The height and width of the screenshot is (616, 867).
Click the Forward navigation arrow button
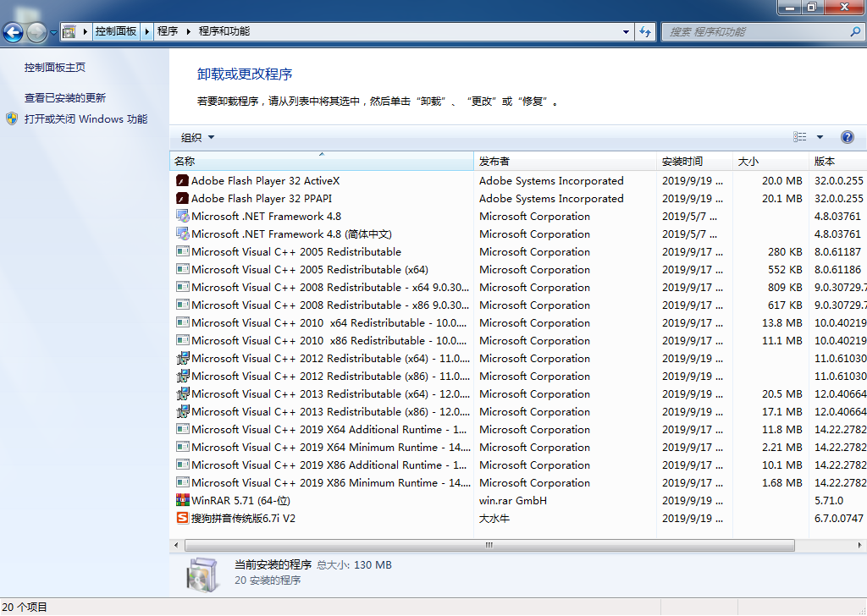[x=36, y=32]
